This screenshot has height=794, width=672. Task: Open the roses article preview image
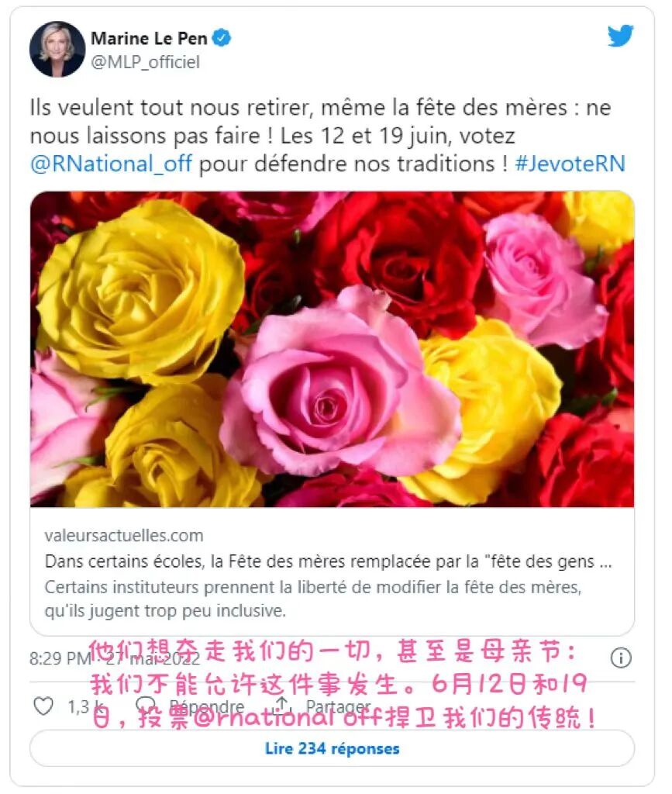[332, 349]
